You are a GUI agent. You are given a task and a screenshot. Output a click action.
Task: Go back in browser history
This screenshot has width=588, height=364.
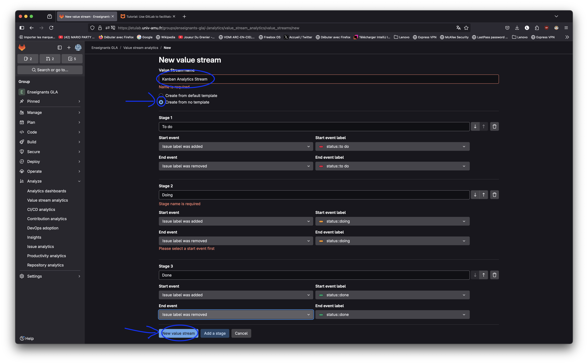point(31,28)
